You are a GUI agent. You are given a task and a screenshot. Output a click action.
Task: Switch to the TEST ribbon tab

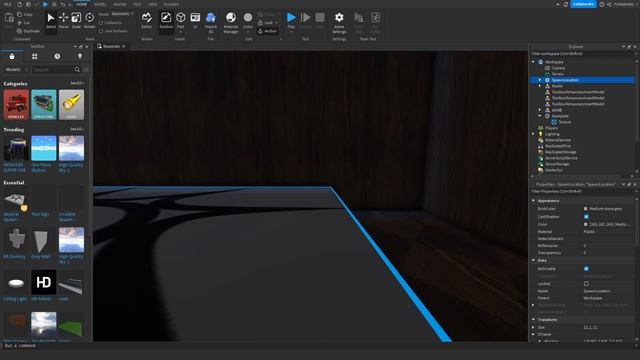[137, 4]
